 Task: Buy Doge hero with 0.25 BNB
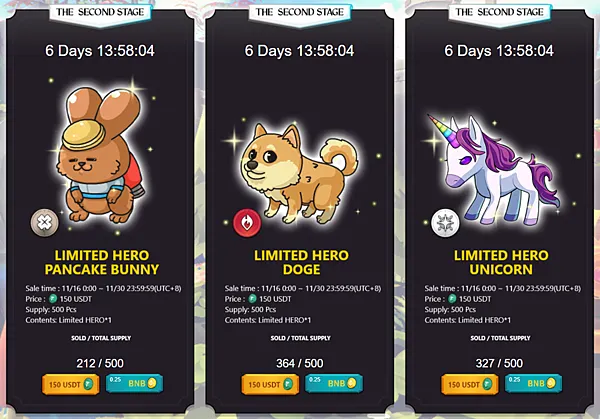pos(334,383)
